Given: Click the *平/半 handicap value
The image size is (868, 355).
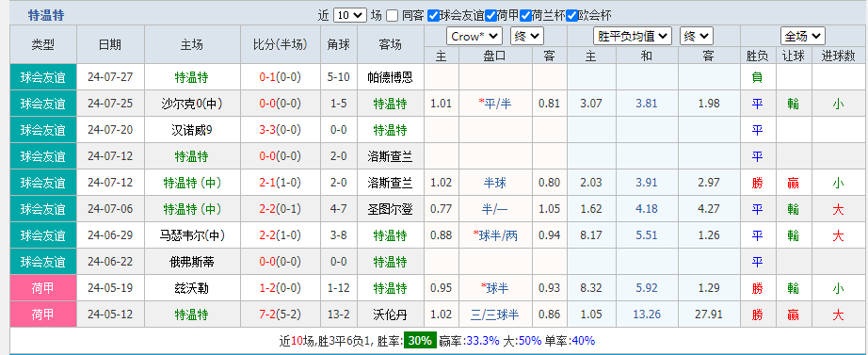Looking at the screenshot, I should click(495, 104).
